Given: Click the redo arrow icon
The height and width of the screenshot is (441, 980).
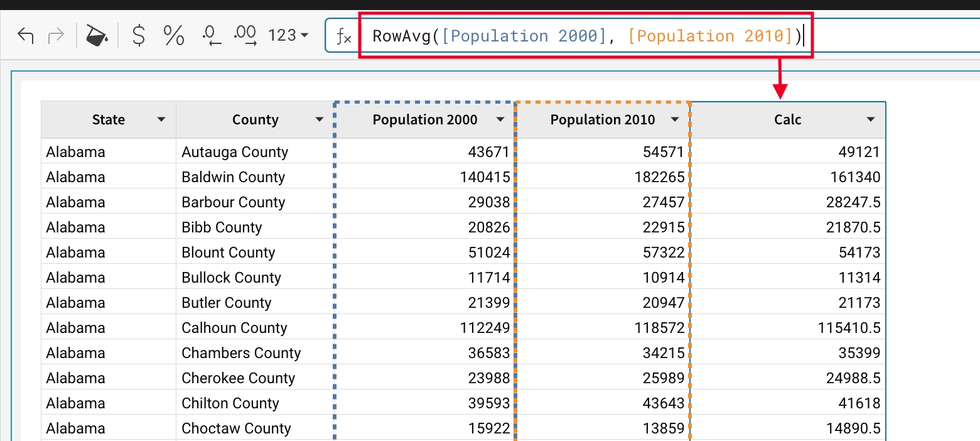Looking at the screenshot, I should point(57,36).
